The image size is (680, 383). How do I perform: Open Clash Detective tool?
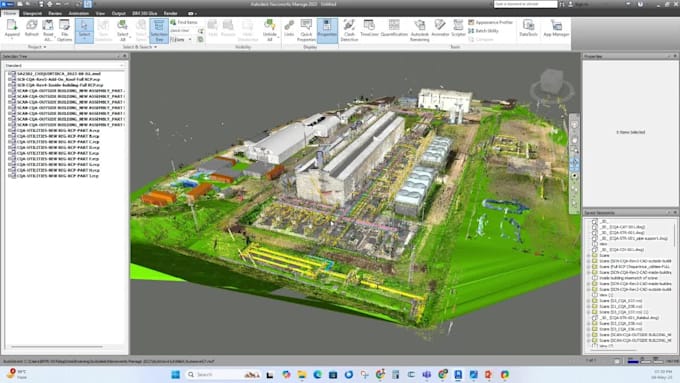[349, 29]
